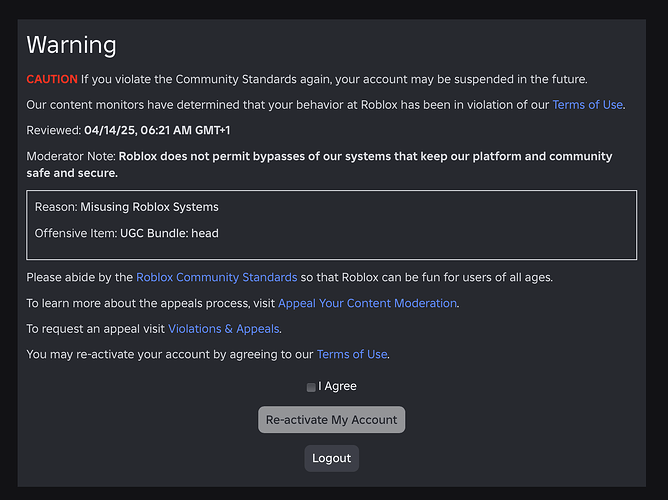Screen dimensions: 668x500
Task: Click the Reason: Misusing Roblox Systems line
Action: [126, 207]
